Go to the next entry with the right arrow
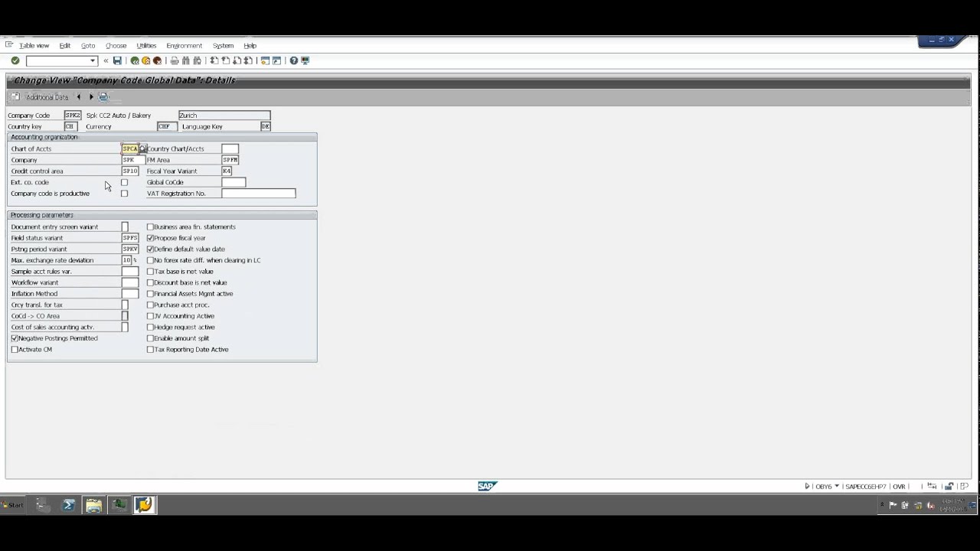980x551 pixels. [x=91, y=97]
